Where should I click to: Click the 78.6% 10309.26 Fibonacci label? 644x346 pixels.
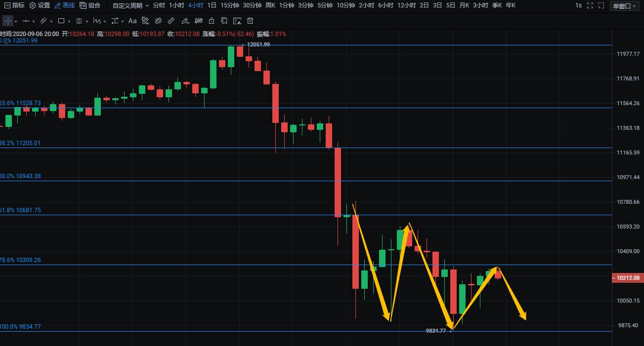click(21, 260)
